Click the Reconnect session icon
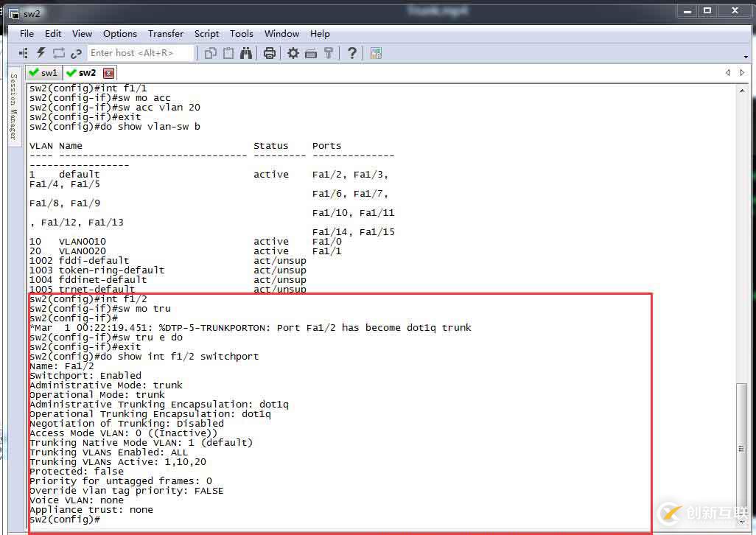 tap(59, 53)
